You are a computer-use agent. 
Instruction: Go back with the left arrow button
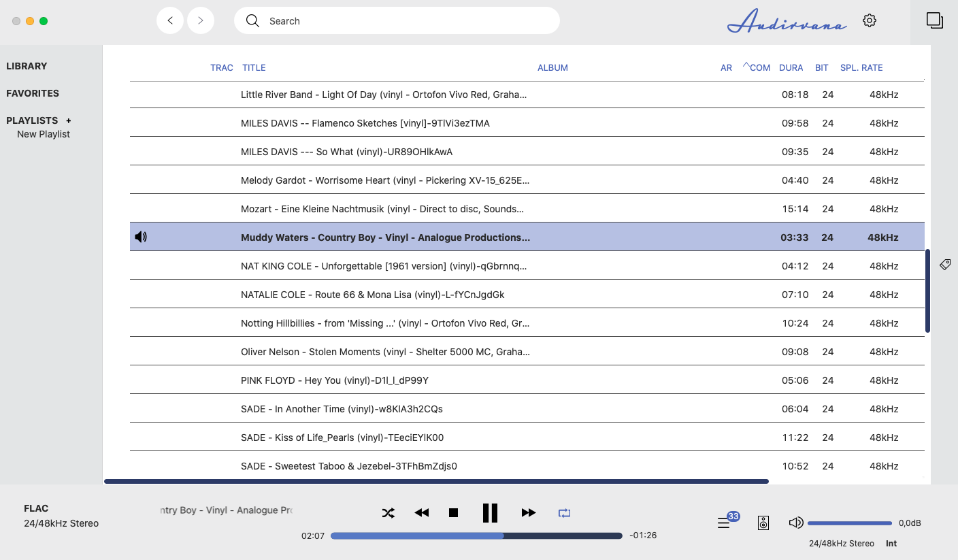(x=170, y=20)
